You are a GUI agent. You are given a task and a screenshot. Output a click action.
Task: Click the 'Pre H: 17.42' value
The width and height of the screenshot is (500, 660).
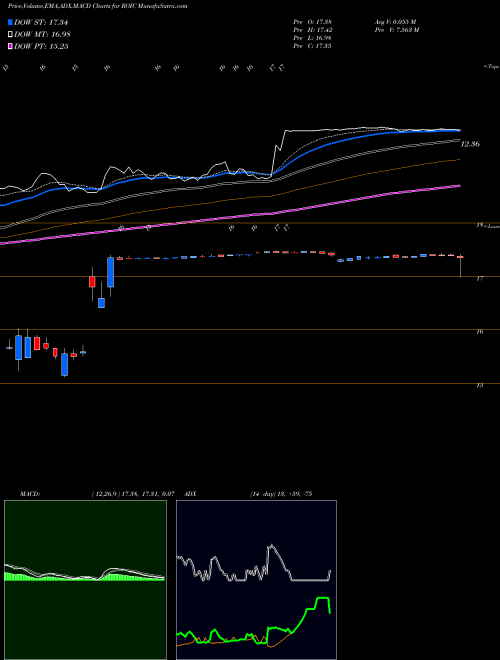click(312, 30)
